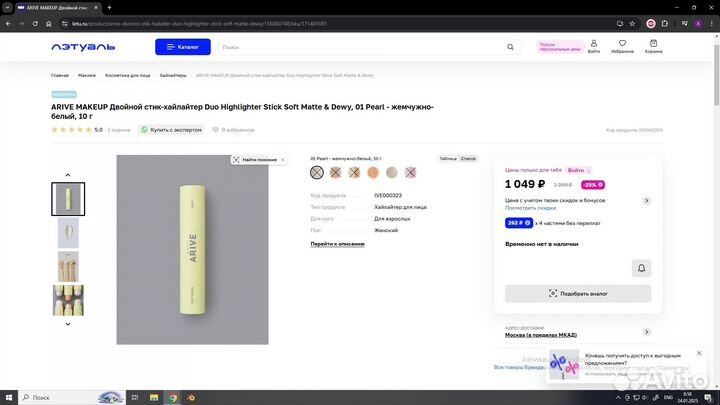
Task: Go to Косметика для лица breadcrumb
Action: tap(128, 75)
